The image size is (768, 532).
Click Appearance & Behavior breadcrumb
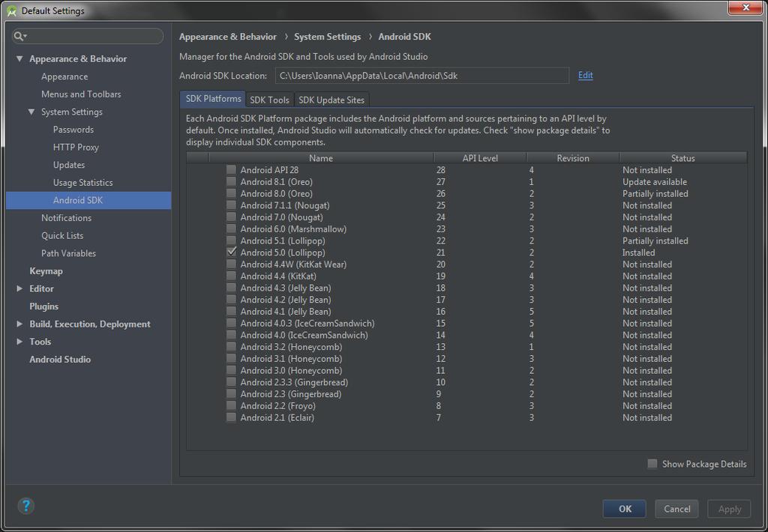click(x=228, y=37)
